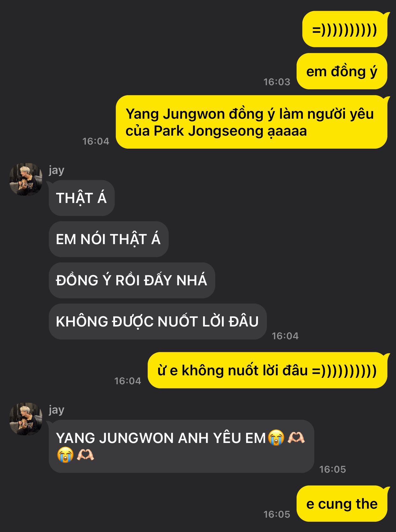Select the 'THẬT Á' message bubble
396x532 pixels.
(82, 198)
